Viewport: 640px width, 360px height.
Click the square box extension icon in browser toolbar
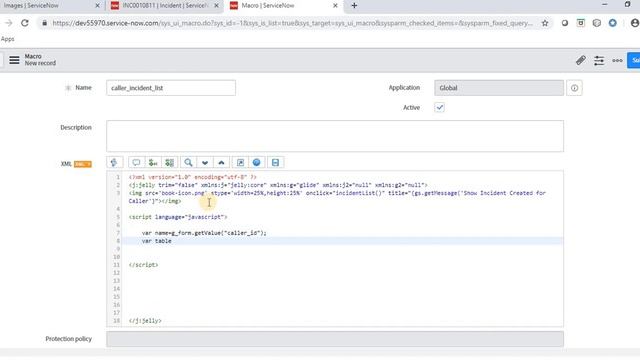tap(580, 23)
